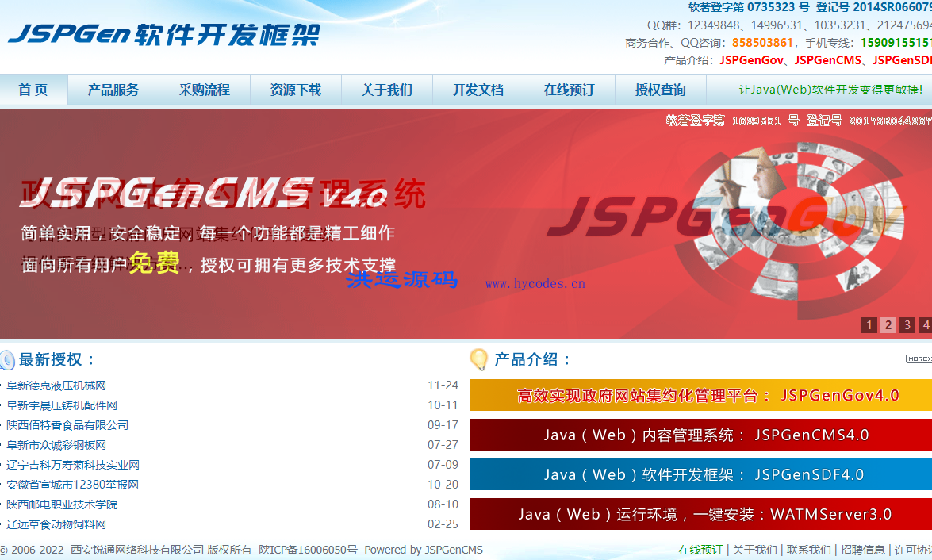Click the WATMServer3.0 product banner
This screenshot has width=932, height=560.
point(700,514)
